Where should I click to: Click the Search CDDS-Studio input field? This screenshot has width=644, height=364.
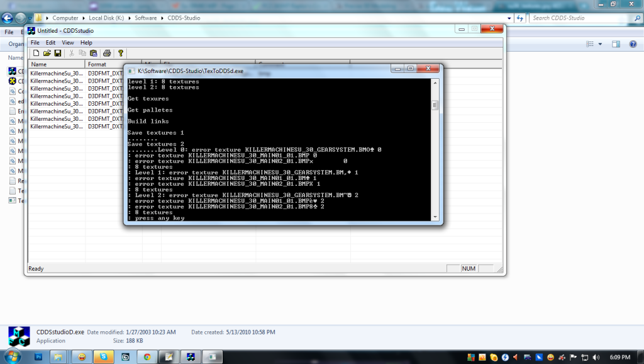579,18
